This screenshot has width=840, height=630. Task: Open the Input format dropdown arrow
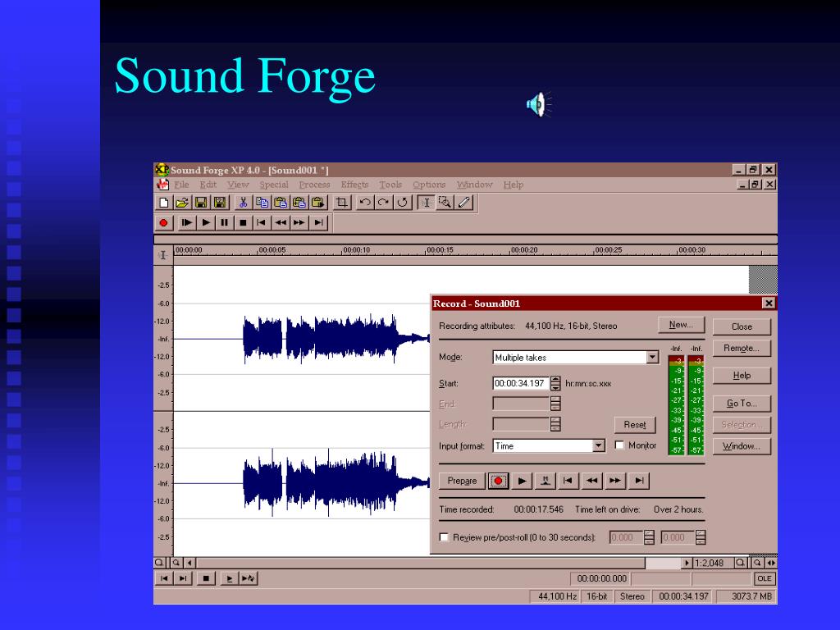(x=598, y=445)
